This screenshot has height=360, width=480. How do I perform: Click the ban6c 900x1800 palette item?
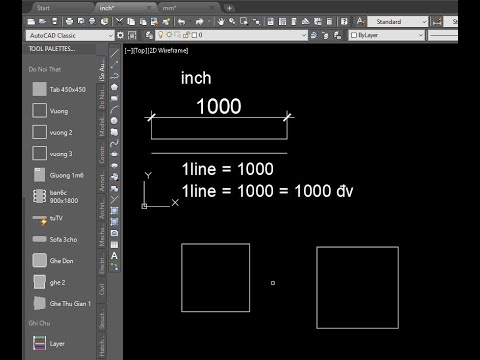(x=55, y=196)
